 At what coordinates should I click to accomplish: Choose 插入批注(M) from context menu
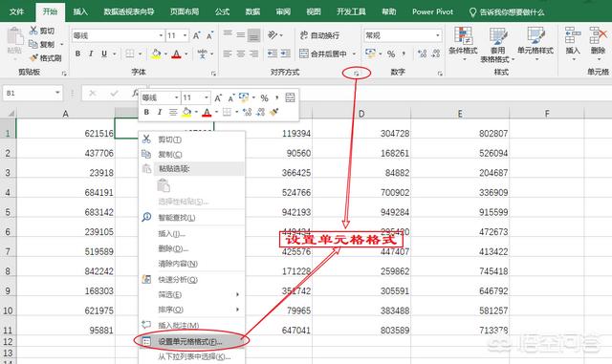(191, 325)
